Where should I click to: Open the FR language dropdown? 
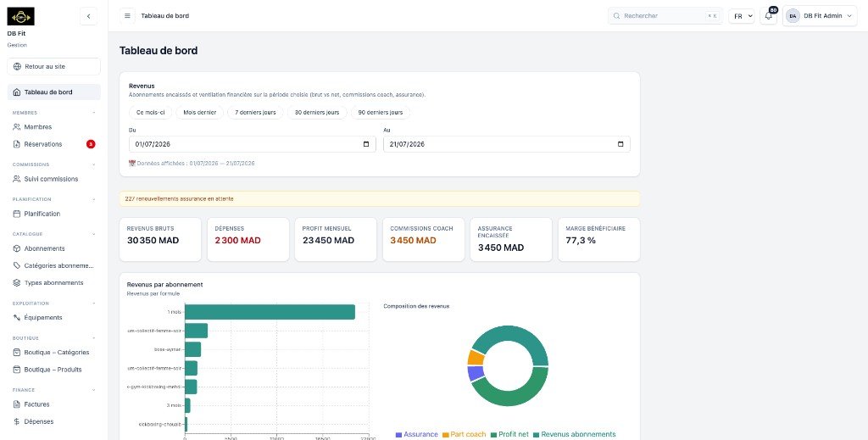(x=741, y=16)
